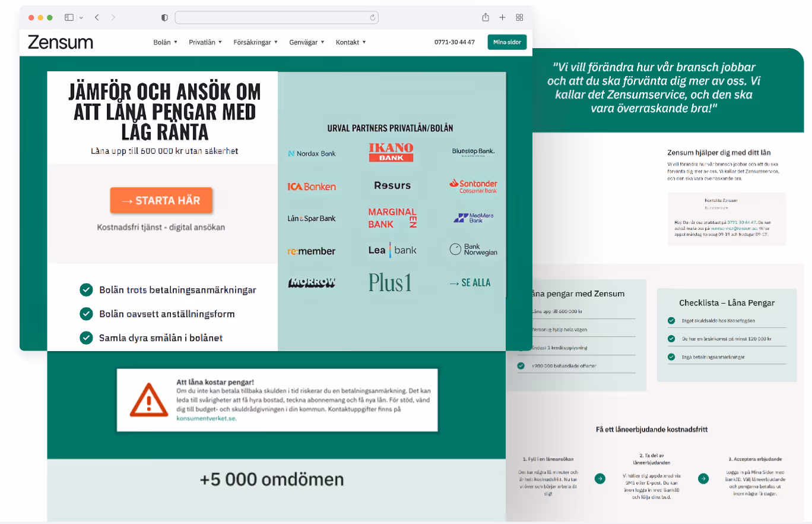Click the privacy shield icon in toolbar
Viewport: 812px width, 524px height.
(164, 18)
